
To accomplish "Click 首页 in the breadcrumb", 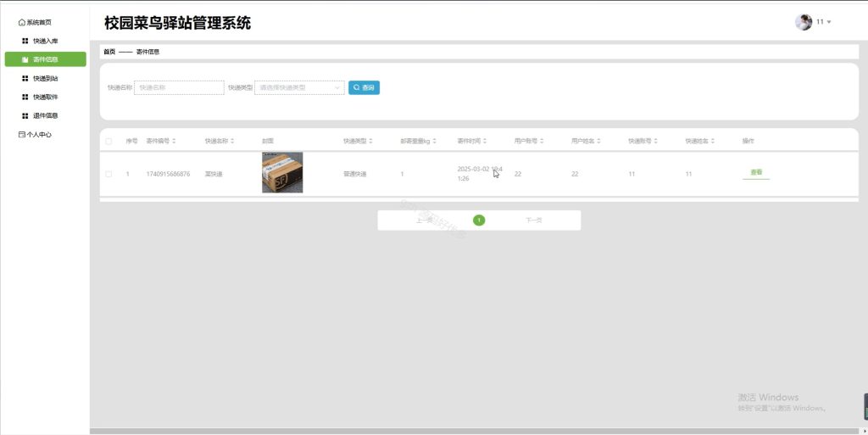I will point(109,52).
